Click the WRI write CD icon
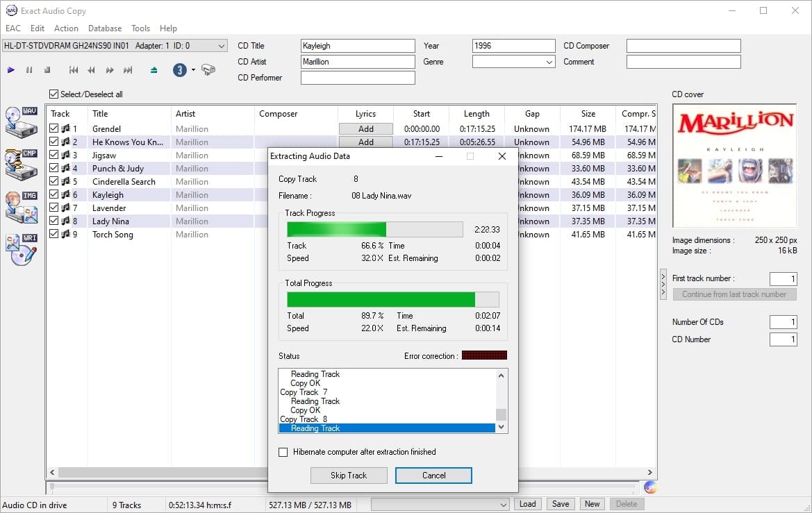 [21, 249]
